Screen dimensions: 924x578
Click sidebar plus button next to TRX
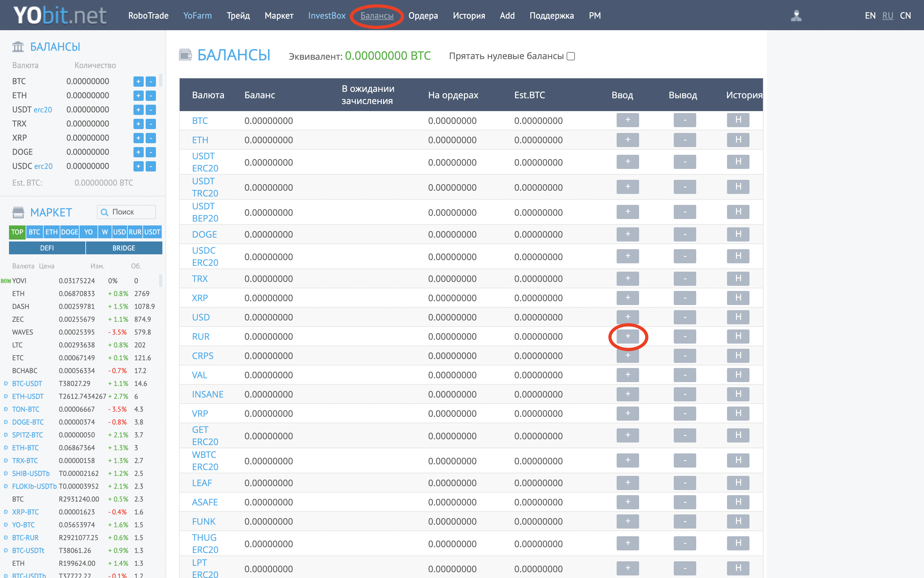coord(138,124)
